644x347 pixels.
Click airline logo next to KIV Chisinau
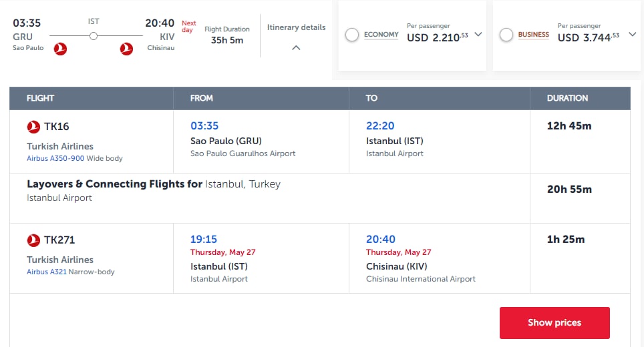click(126, 49)
